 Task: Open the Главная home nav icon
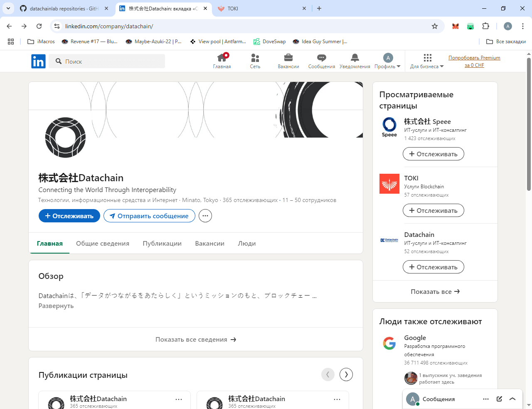pos(222,61)
